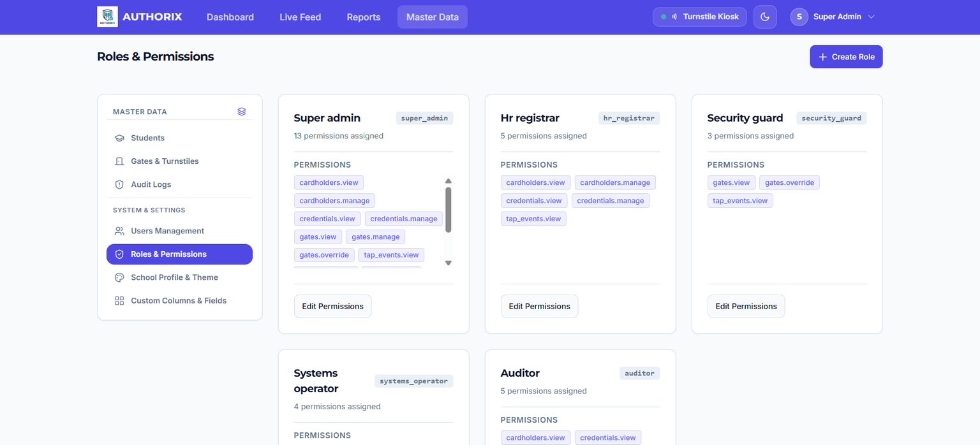Viewport: 980px width, 445px height.
Task: Click the Gates & Turnstiles gate icon
Action: click(119, 161)
